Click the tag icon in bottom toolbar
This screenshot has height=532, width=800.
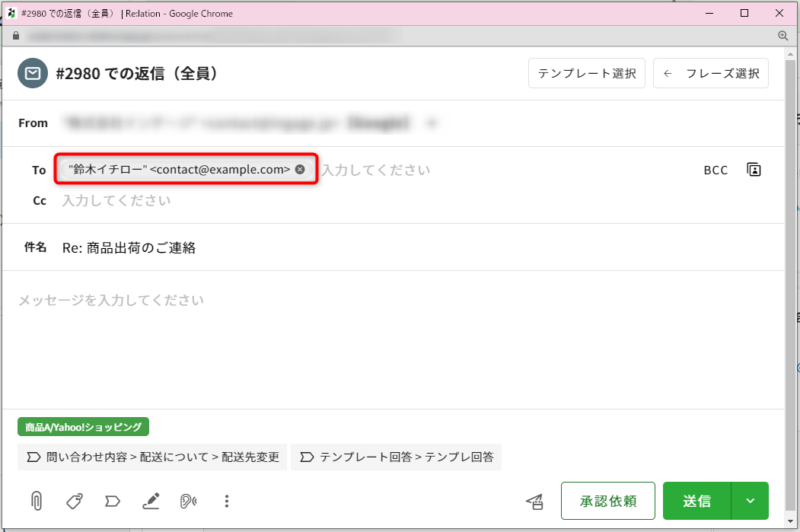(x=74, y=501)
